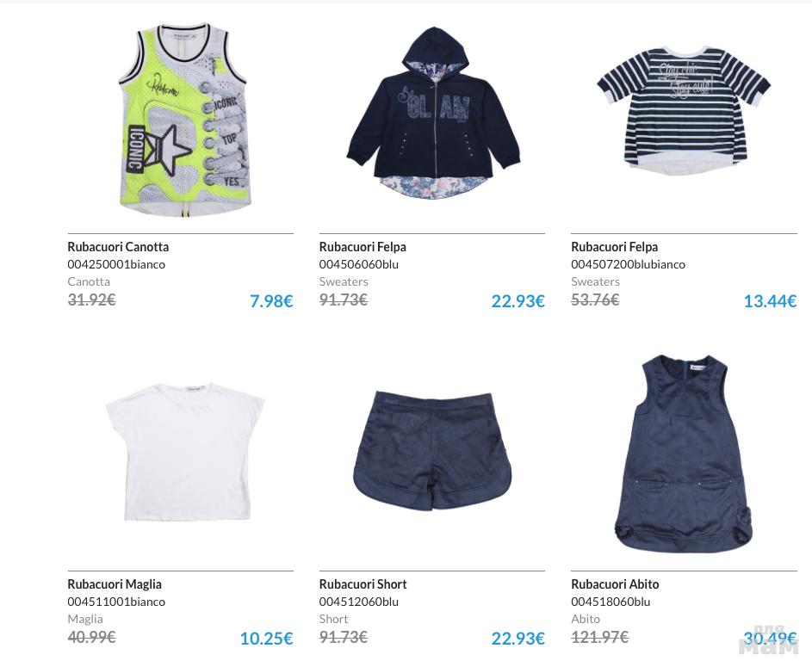Select the 7.98€ sale price
The height and width of the screenshot is (667, 812).
(x=271, y=300)
